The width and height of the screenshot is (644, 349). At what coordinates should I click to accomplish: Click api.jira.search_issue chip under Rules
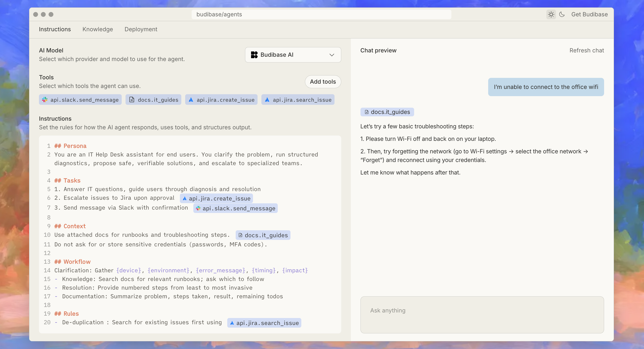coord(264,323)
